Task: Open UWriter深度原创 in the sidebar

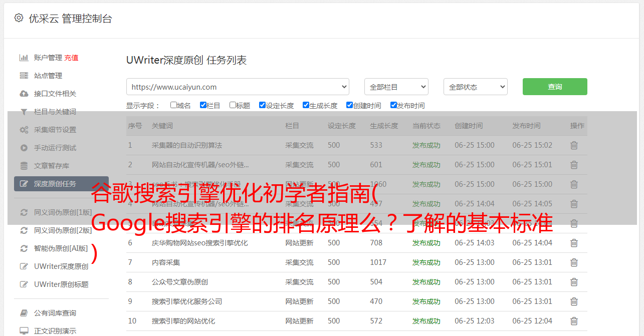Action: click(61, 266)
